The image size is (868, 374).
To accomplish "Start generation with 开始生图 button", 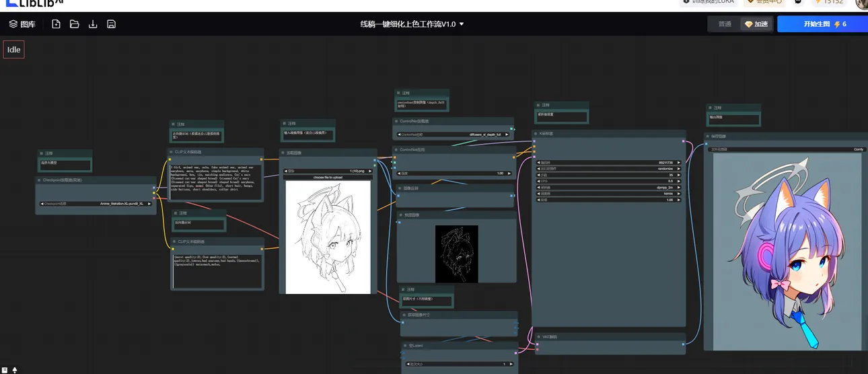I will 822,24.
